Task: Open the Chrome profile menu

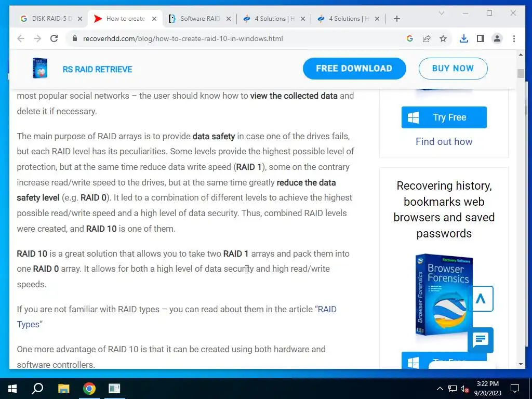Action: [x=497, y=38]
